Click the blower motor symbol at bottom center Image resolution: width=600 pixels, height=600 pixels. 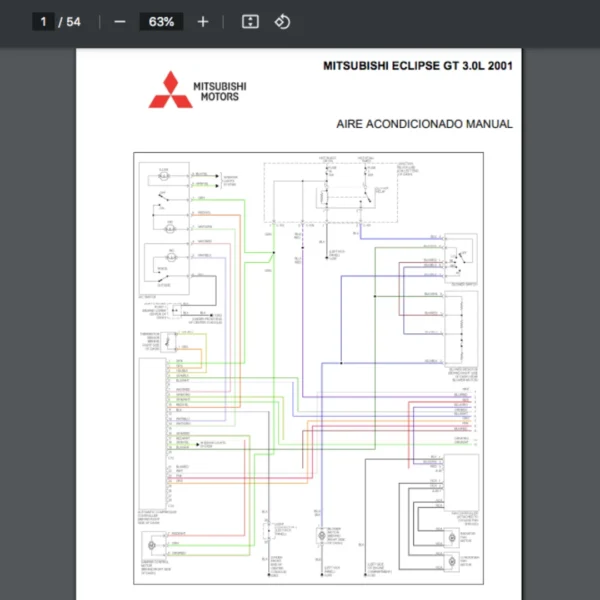pyautogui.click(x=323, y=536)
